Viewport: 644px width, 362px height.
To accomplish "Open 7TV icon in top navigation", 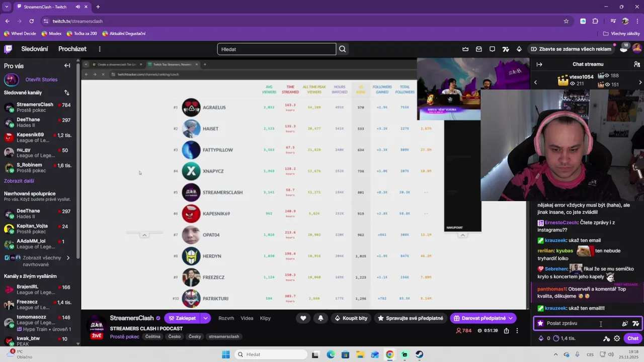I will 506,49.
